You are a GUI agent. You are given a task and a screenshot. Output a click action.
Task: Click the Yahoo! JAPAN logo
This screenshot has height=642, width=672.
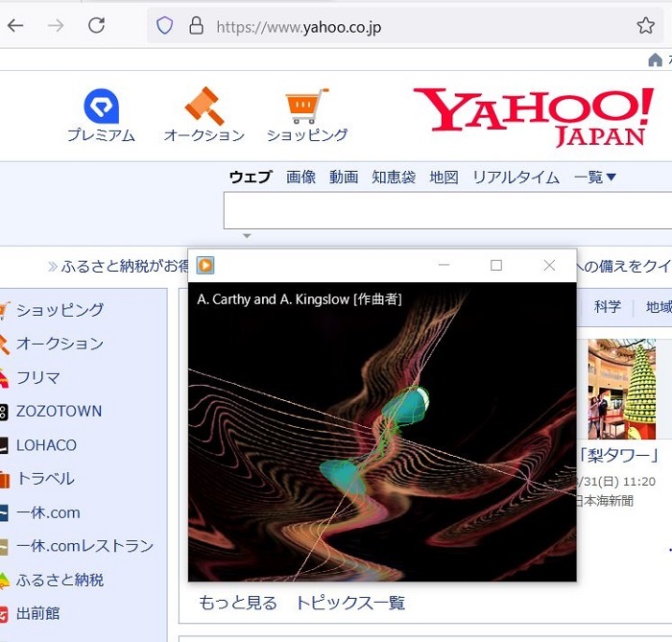[x=534, y=117]
